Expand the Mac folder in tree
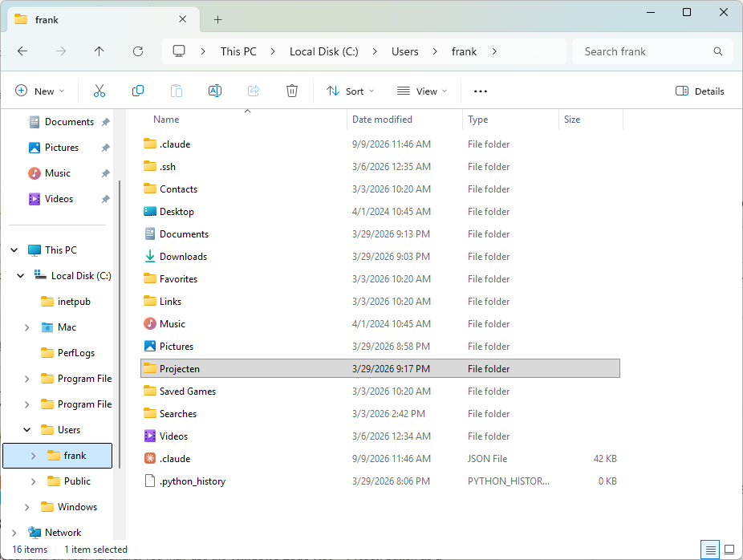This screenshot has height=560, width=743. [x=27, y=327]
